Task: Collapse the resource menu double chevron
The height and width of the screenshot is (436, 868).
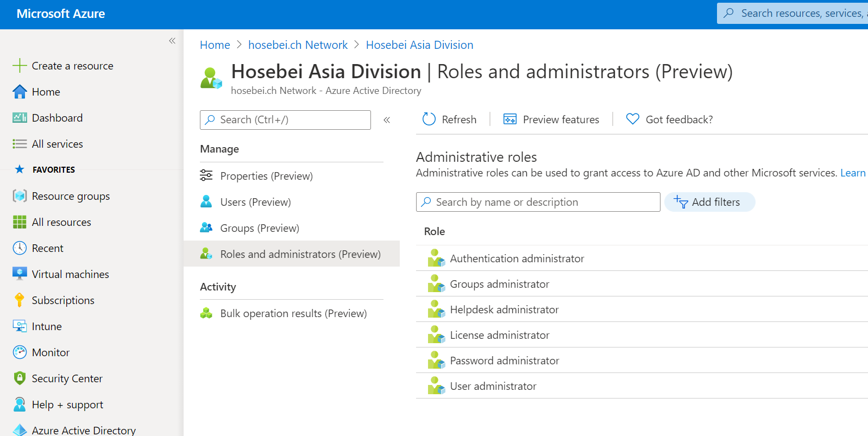Action: 387,120
